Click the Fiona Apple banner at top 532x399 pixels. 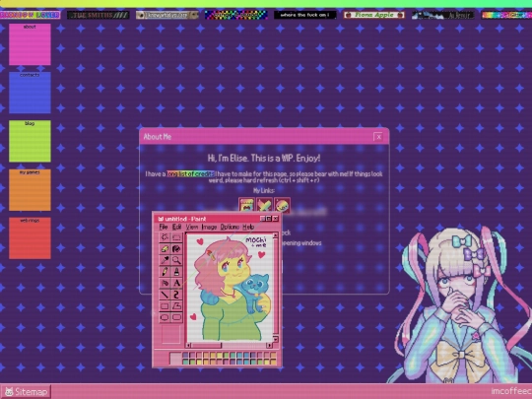[x=374, y=15]
